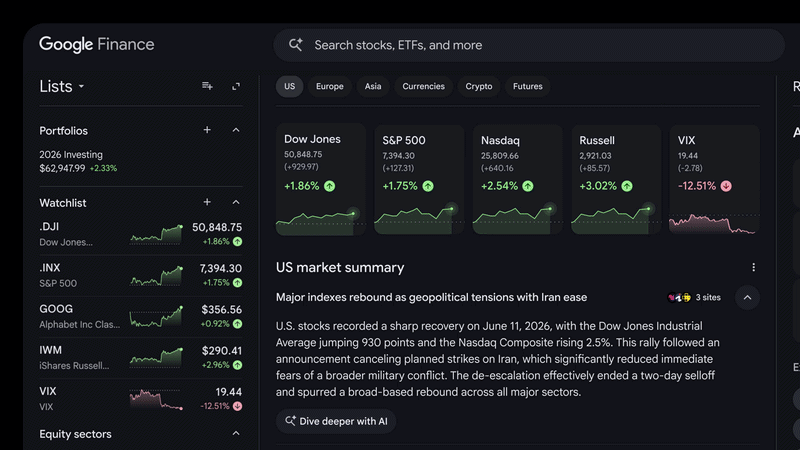This screenshot has width=800, height=450.
Task: Click the Nasdaq value 25,809.66
Action: click(x=499, y=156)
